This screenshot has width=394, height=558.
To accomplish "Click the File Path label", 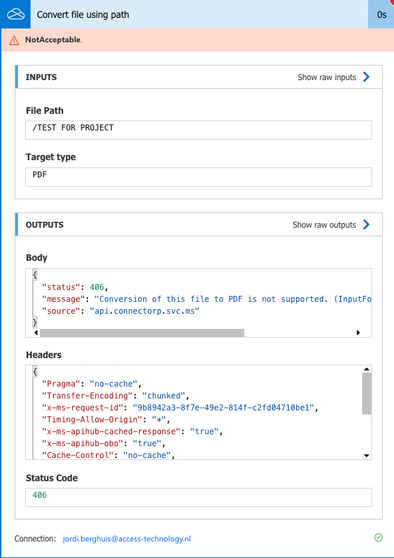I will click(44, 111).
